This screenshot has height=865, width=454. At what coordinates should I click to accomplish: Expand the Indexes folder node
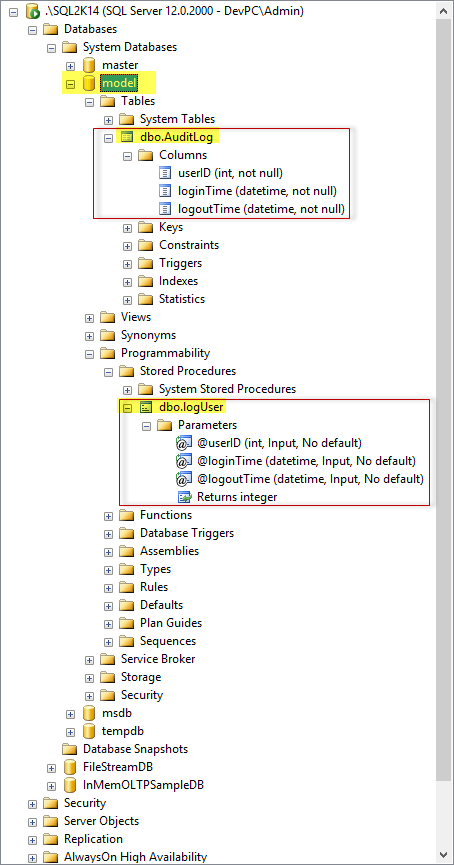point(128,282)
